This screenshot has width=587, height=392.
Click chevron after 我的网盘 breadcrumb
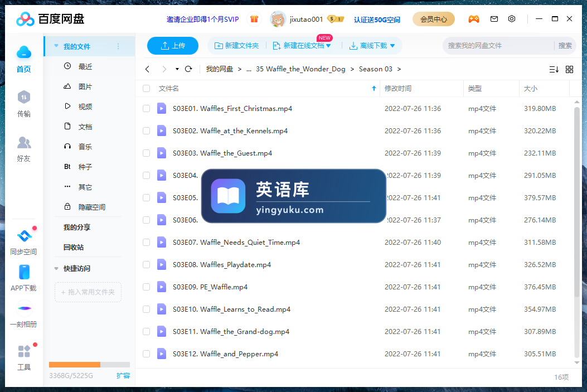tap(240, 69)
